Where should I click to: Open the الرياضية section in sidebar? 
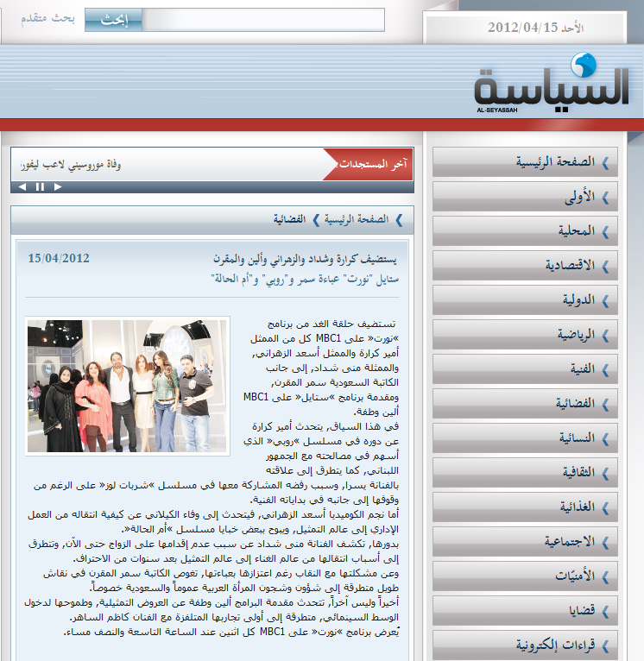(x=525, y=335)
